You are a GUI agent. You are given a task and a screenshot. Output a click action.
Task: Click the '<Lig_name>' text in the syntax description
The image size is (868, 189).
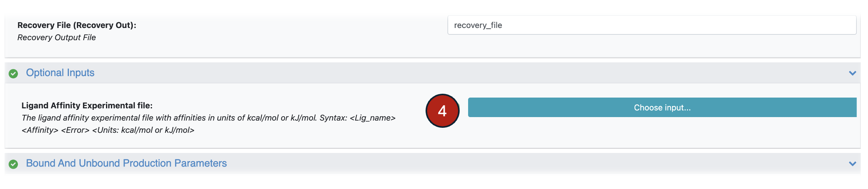coord(372,118)
